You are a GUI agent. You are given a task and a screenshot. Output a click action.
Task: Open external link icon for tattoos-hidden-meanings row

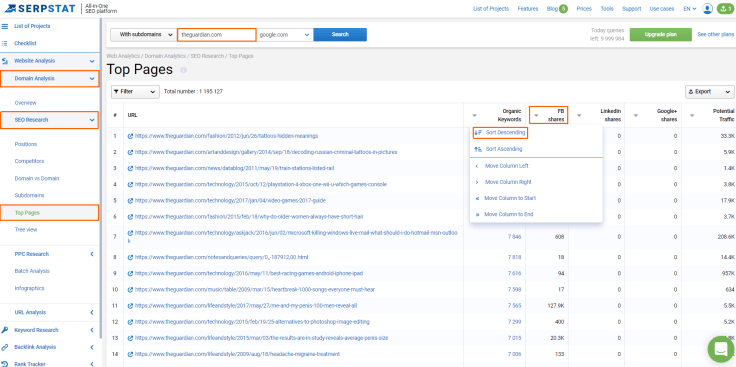click(x=130, y=136)
